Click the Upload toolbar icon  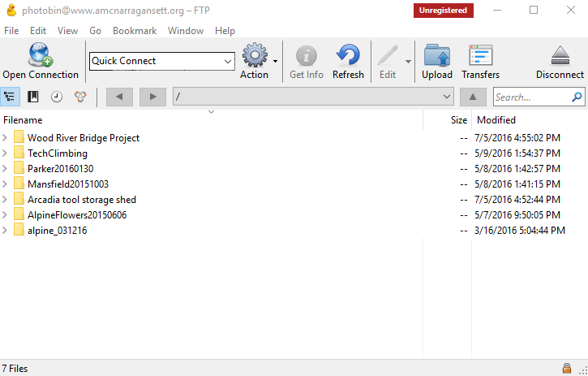[437, 55]
